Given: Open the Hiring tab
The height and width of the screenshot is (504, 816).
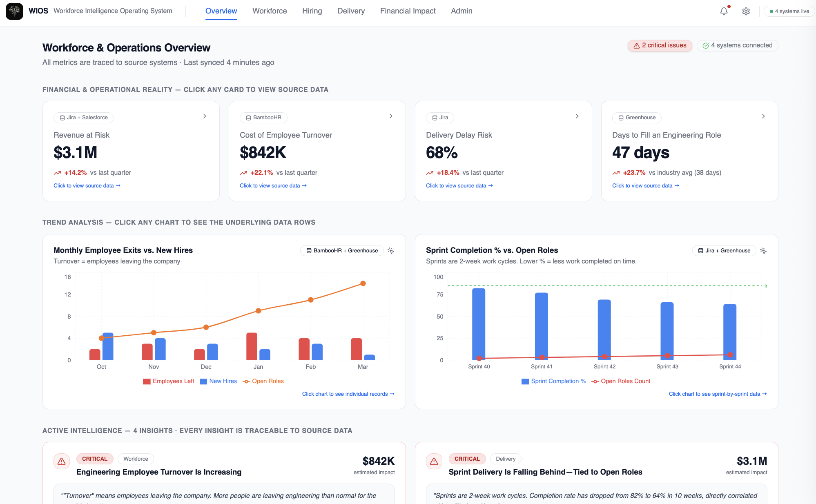Looking at the screenshot, I should tap(312, 11).
